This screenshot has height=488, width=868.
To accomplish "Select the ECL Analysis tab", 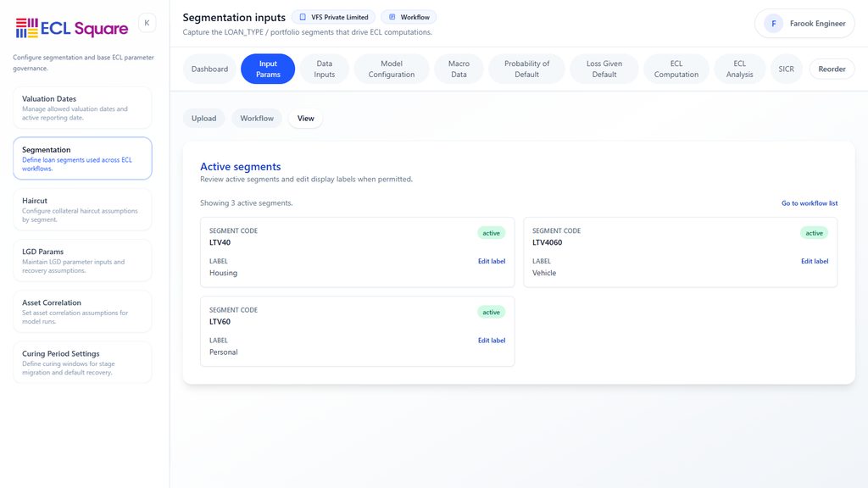I will pyautogui.click(x=739, y=69).
